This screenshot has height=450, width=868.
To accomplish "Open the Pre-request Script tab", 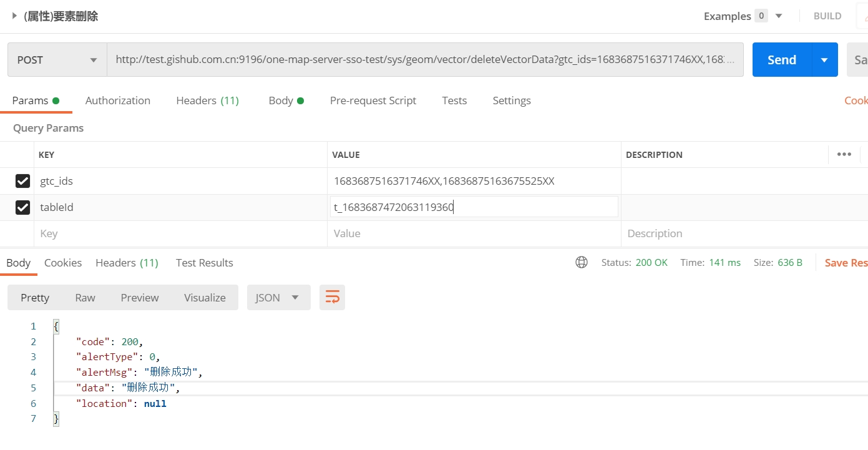I will pyautogui.click(x=373, y=100).
